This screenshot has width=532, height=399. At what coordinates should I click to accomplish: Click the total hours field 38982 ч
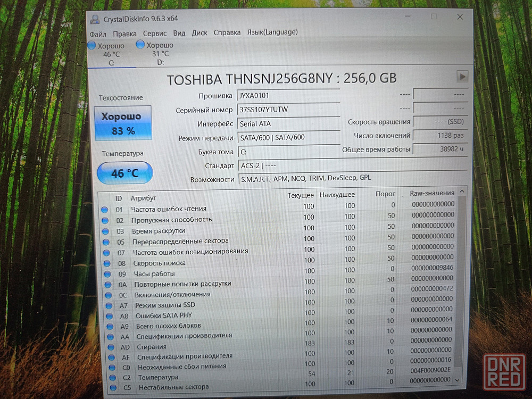440,149
